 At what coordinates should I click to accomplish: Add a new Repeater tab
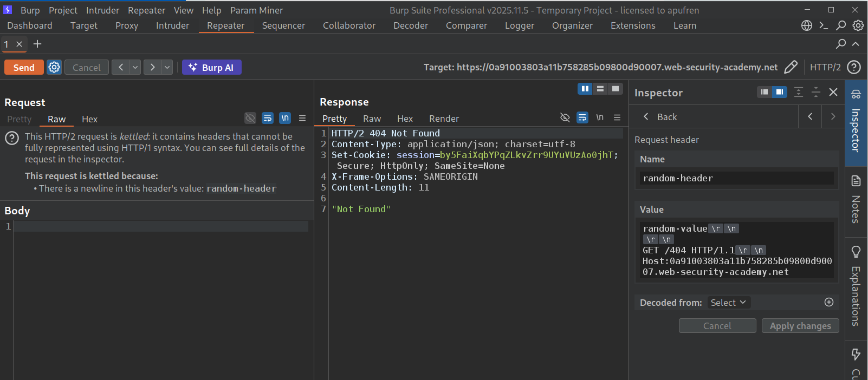coord(37,44)
